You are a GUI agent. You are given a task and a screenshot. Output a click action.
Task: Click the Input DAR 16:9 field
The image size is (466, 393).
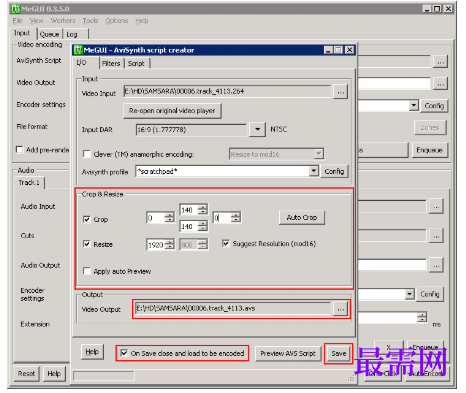coord(191,130)
